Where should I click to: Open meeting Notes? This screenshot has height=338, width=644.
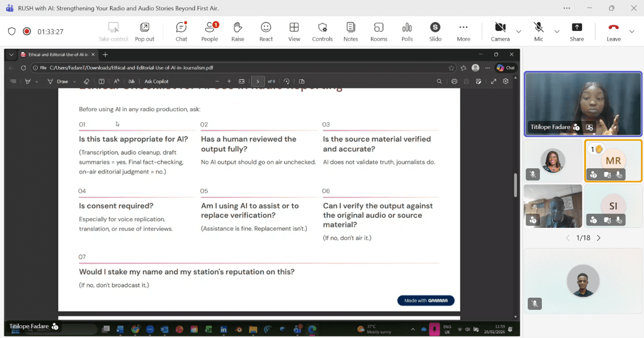[x=350, y=31]
